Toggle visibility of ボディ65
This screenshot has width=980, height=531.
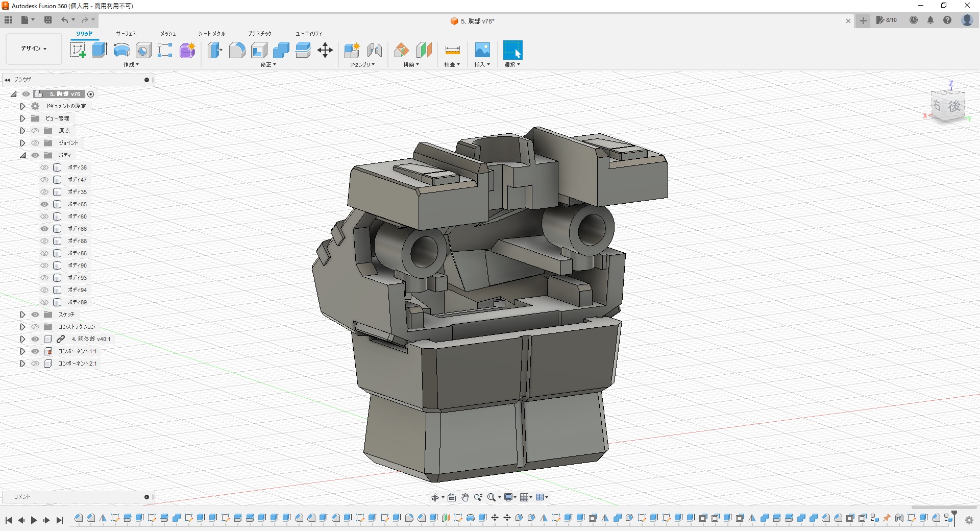pos(44,204)
